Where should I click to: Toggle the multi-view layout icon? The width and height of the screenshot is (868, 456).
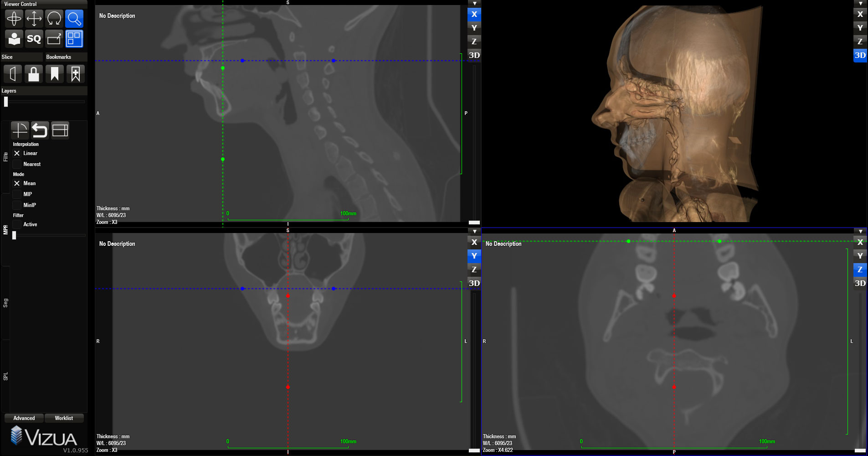(74, 39)
